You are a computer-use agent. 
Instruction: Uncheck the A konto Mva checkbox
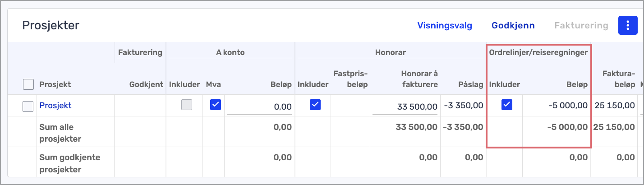(x=216, y=105)
